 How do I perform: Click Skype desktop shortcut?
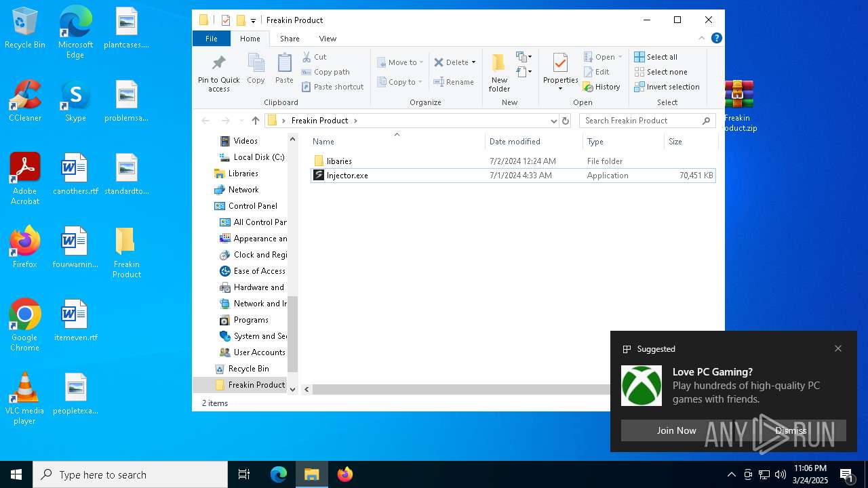point(75,102)
